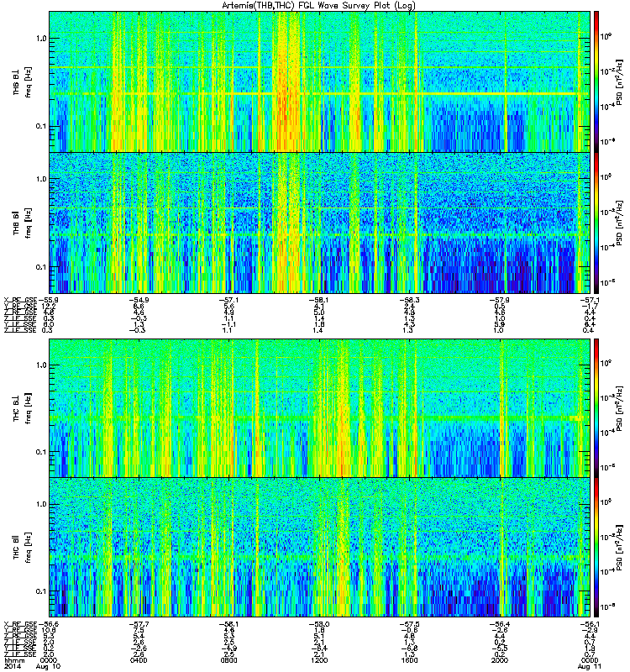
Task: Click the 'THC B⊥ freq [Hz]' axis label
Action: click(23, 408)
